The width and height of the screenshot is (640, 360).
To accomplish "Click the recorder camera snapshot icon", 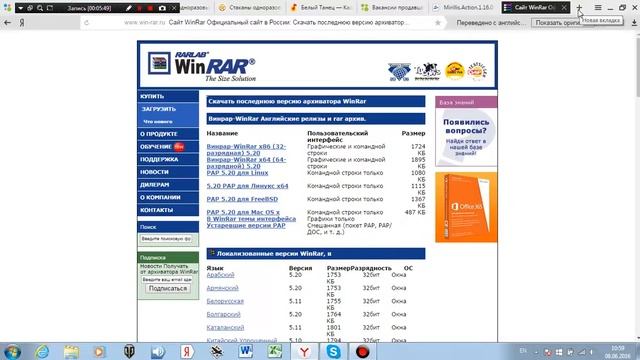I will [162, 8].
